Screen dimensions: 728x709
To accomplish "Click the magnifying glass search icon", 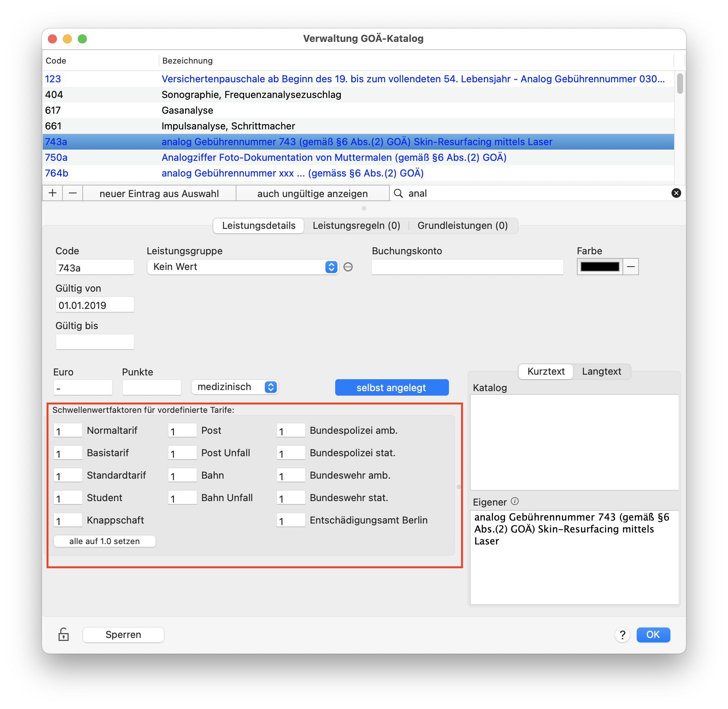I will coord(398,193).
